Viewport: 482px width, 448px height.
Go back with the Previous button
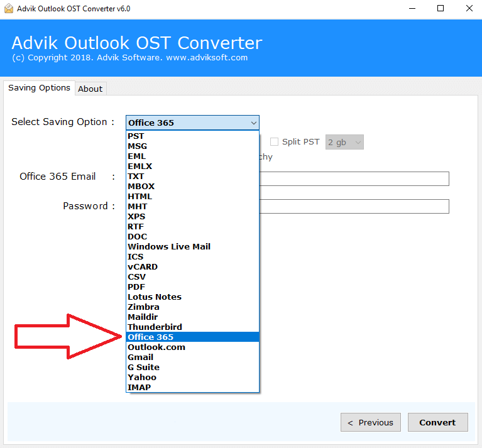(370, 422)
